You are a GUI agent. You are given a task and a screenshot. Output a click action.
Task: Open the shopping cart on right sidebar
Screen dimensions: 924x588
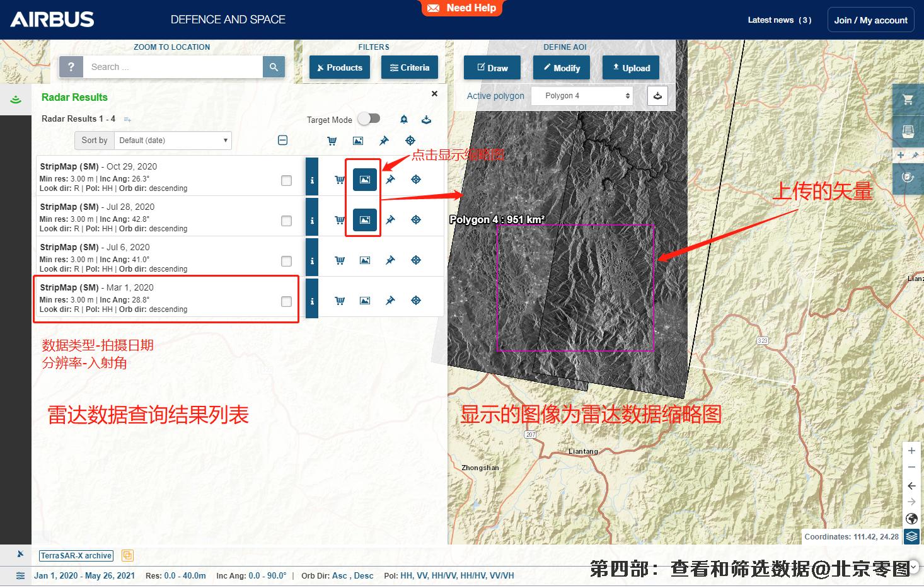908,100
